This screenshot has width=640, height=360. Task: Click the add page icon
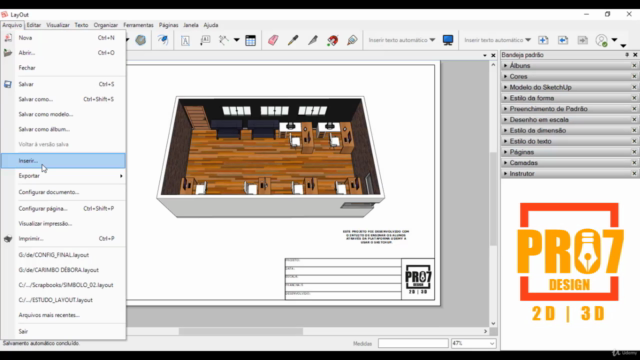543,40
